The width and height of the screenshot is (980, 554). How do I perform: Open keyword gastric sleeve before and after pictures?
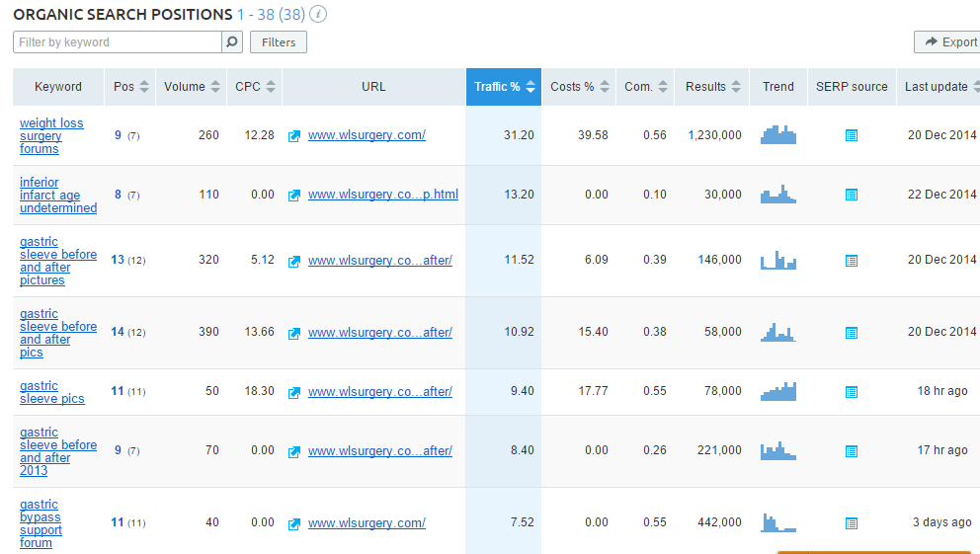58,261
